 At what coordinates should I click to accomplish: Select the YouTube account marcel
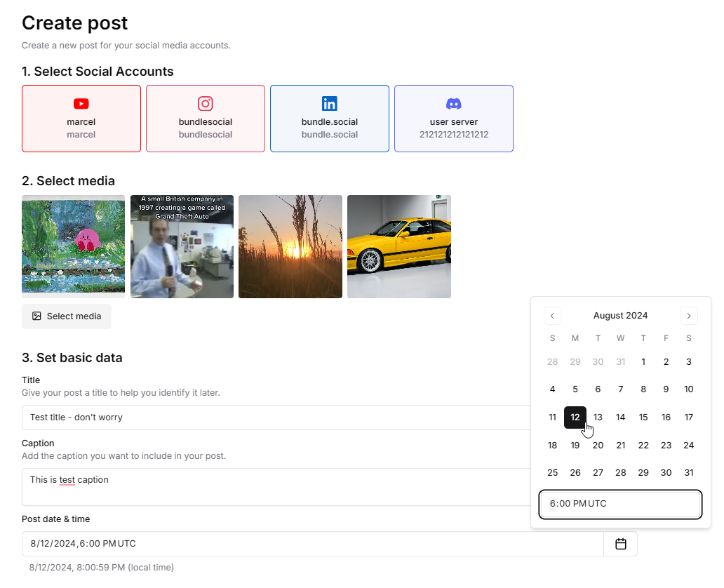point(81,119)
